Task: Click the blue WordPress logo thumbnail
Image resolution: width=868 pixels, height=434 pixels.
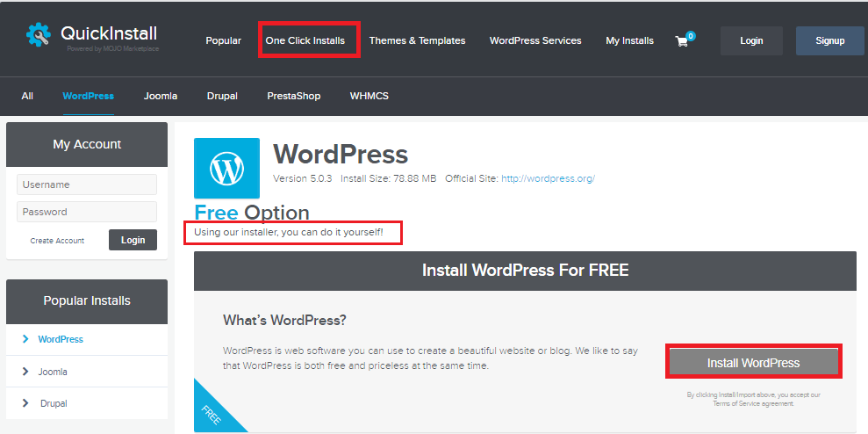Action: 226,168
